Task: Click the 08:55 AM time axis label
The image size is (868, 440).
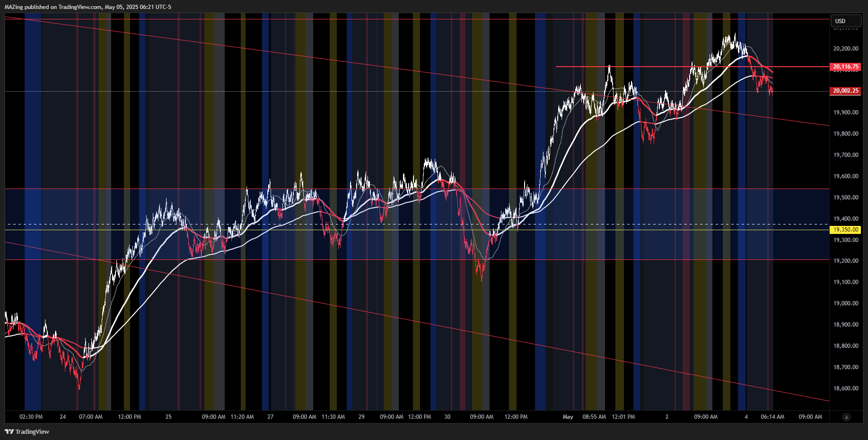Action: tap(594, 417)
